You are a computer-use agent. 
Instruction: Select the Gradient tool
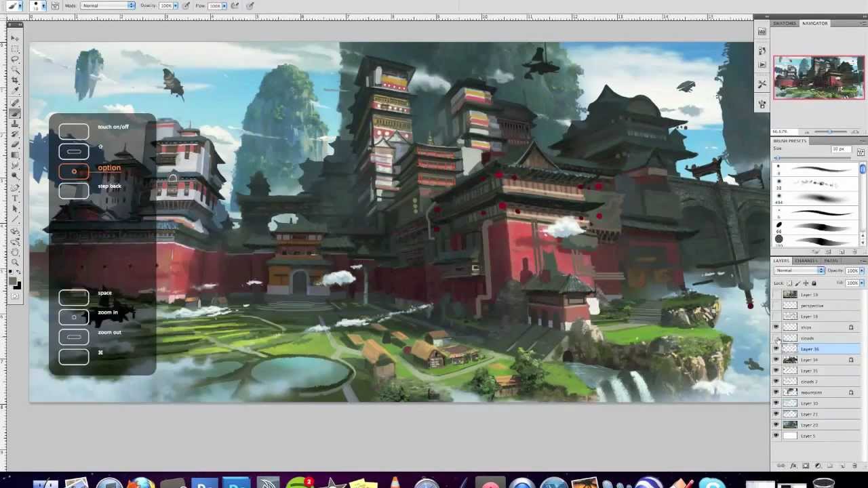click(x=15, y=155)
